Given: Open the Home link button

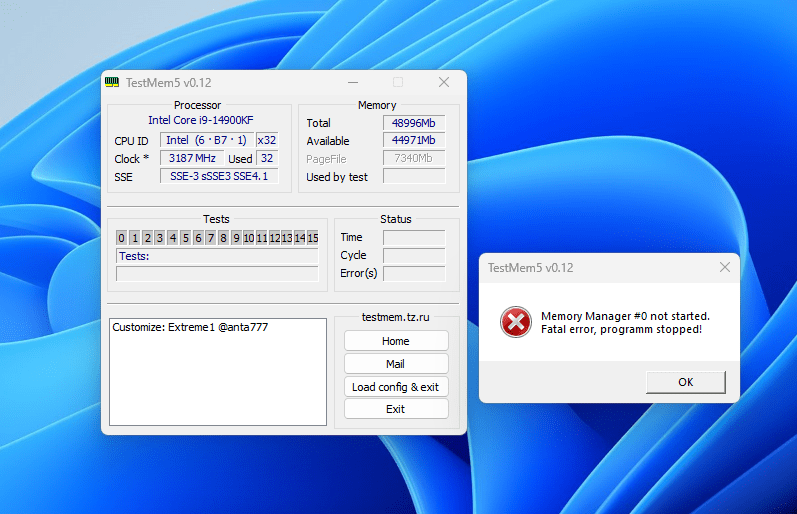Looking at the screenshot, I should click(396, 341).
